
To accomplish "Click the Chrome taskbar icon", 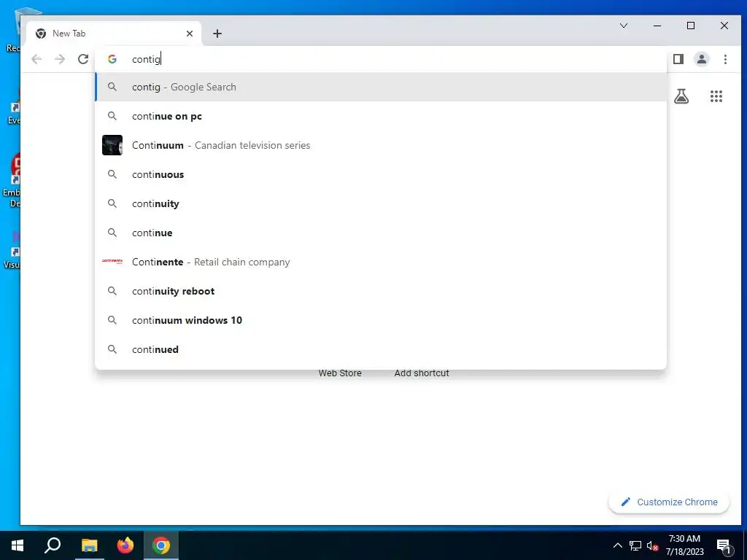I will (161, 545).
